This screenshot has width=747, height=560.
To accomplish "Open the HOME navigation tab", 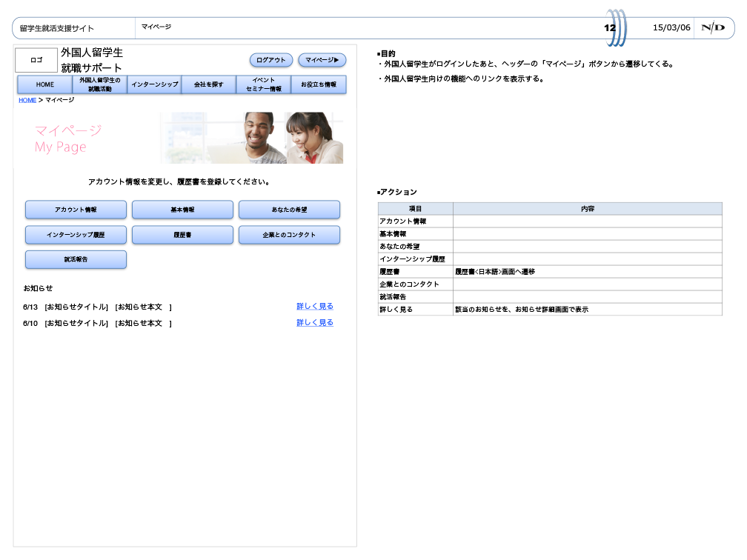I will (44, 84).
